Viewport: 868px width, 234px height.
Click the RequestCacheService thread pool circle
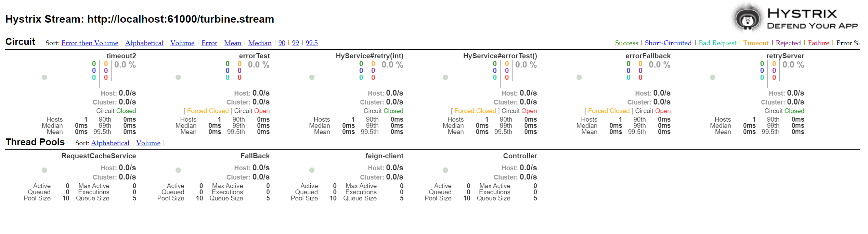pos(44,170)
